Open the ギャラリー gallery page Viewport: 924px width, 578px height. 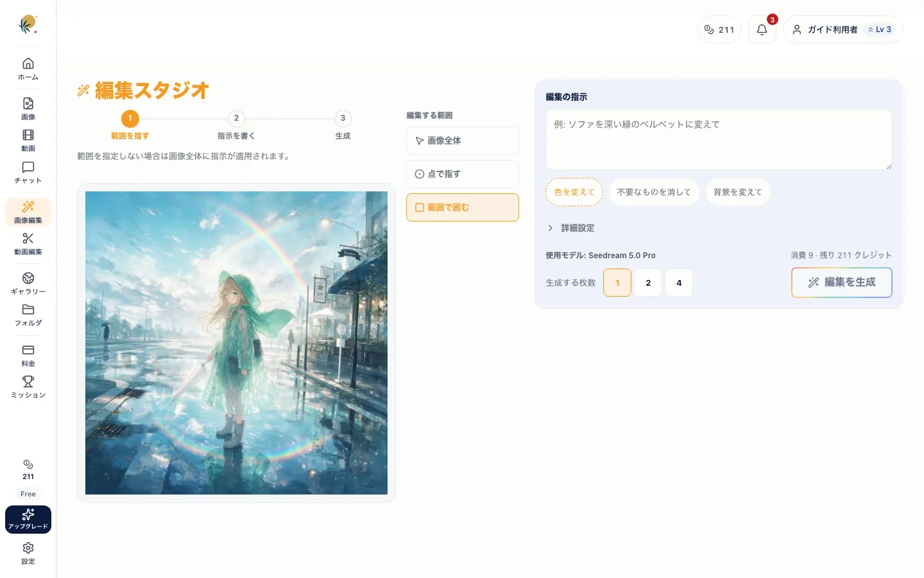pyautogui.click(x=28, y=283)
